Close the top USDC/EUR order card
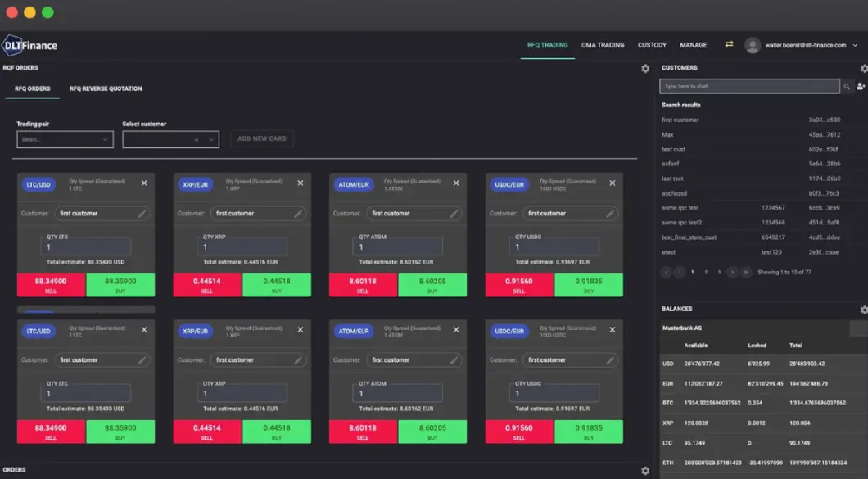868x479 pixels. point(612,183)
